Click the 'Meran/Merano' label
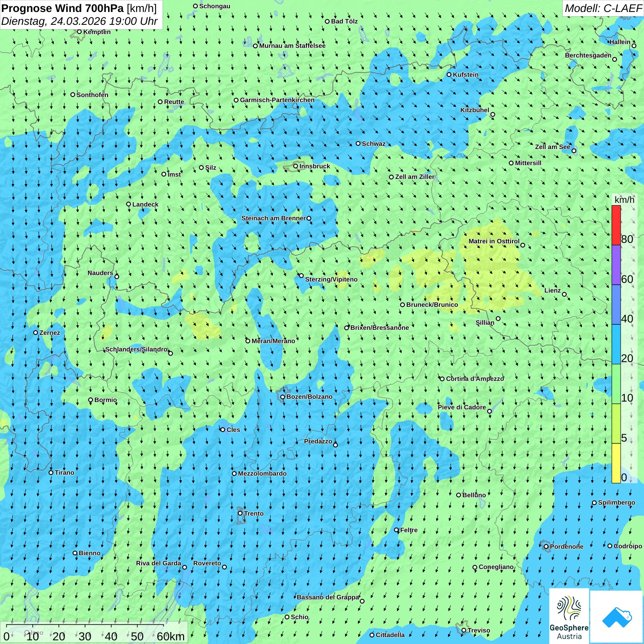644x644 pixels. (x=273, y=341)
